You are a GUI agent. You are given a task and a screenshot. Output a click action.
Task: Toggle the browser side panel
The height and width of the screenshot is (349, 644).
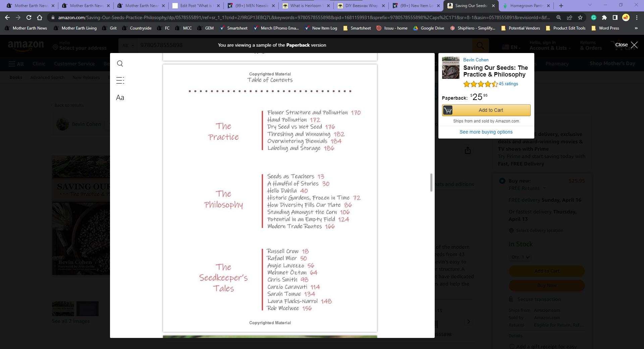pyautogui.click(x=615, y=17)
